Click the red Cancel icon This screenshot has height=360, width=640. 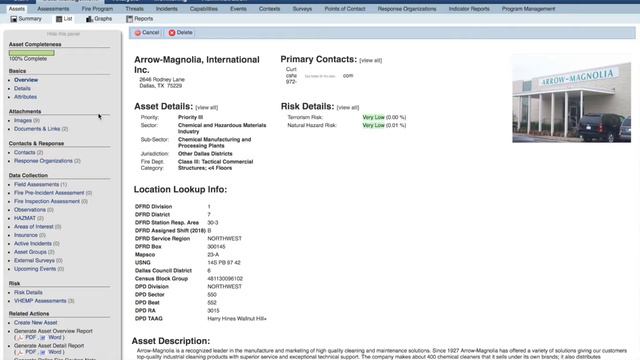click(x=138, y=33)
